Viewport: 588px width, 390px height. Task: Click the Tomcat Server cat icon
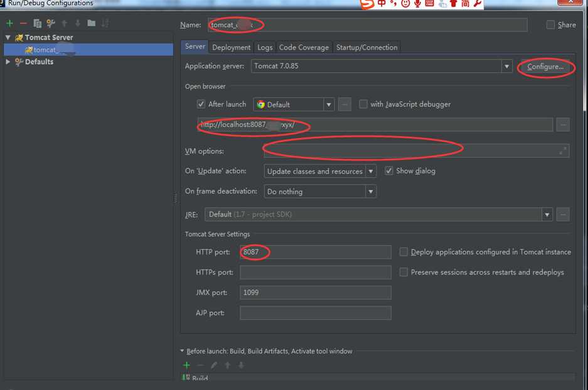coord(19,38)
